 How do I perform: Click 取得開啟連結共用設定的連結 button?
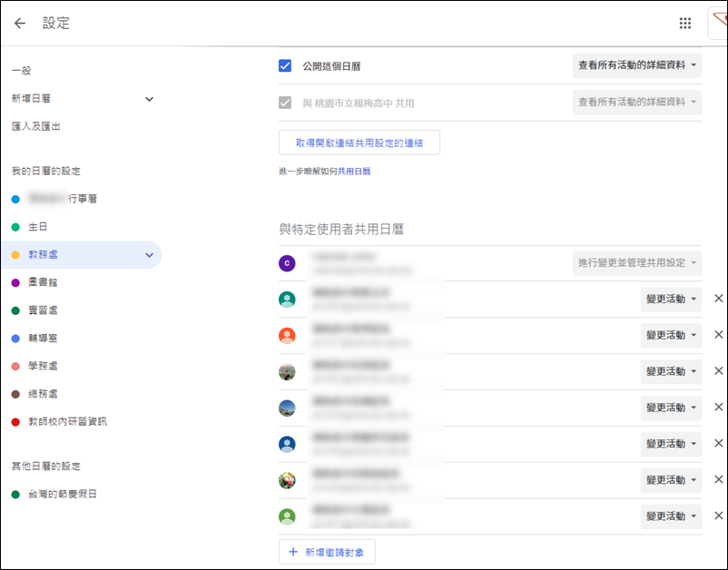[x=359, y=142]
